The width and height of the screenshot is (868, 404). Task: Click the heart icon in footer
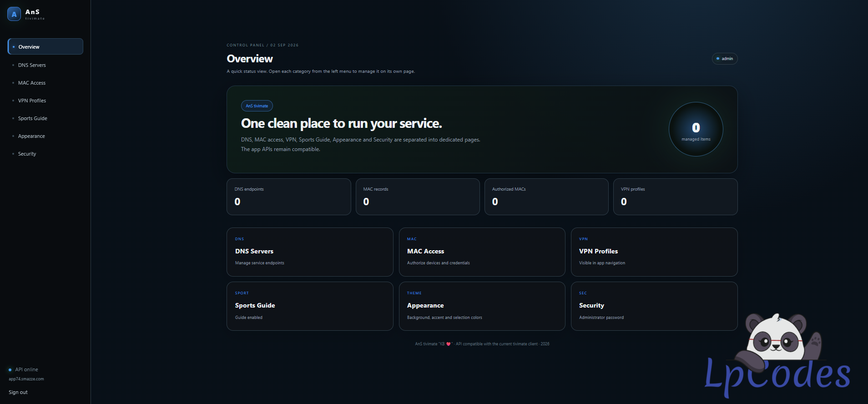point(448,344)
